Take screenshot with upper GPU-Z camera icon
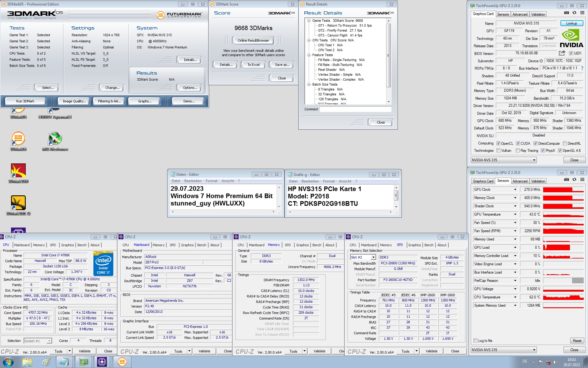Image resolution: width=588 pixels, height=368 pixels. pyautogui.click(x=566, y=13)
